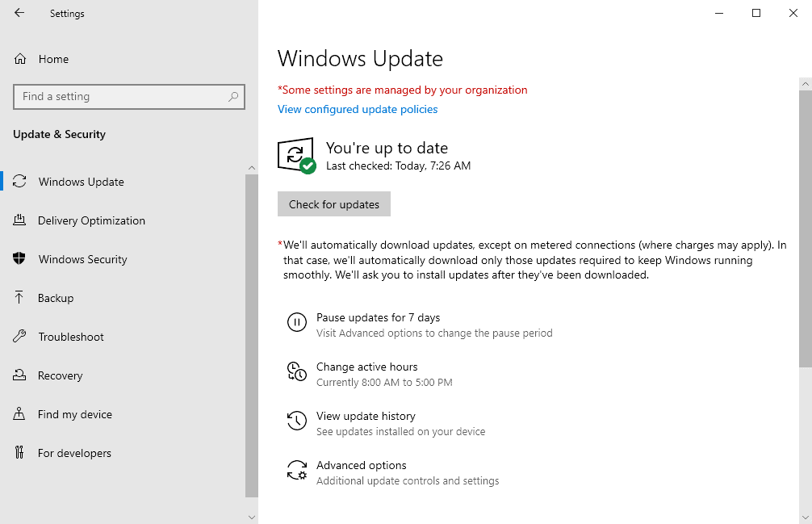Click the View update history icon
The image size is (812, 524).
(x=297, y=421)
